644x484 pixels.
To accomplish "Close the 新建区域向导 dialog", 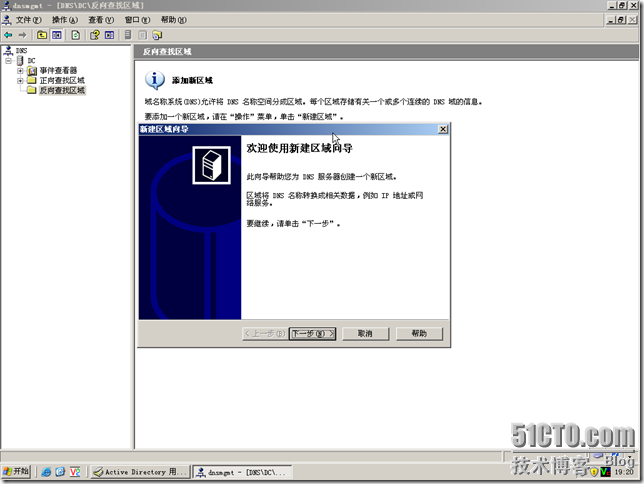I will [x=443, y=129].
